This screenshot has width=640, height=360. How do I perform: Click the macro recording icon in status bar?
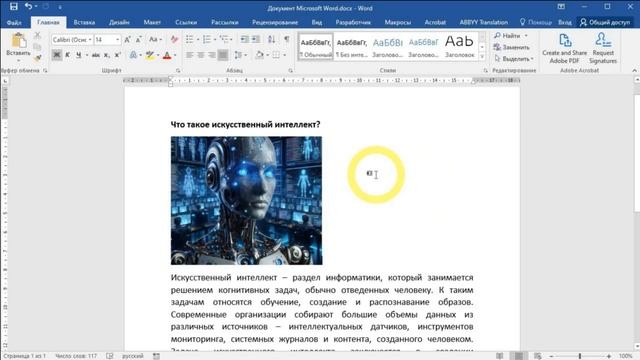click(x=156, y=356)
